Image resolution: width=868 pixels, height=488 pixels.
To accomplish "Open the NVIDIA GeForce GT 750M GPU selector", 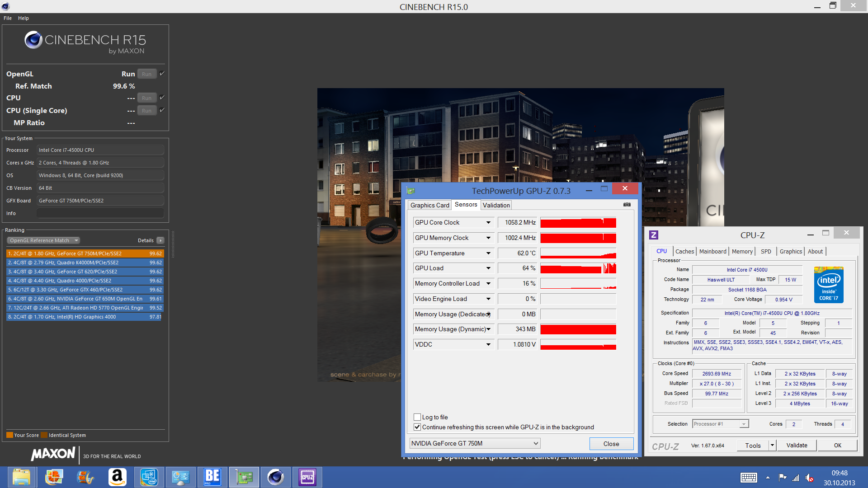I will (x=475, y=443).
